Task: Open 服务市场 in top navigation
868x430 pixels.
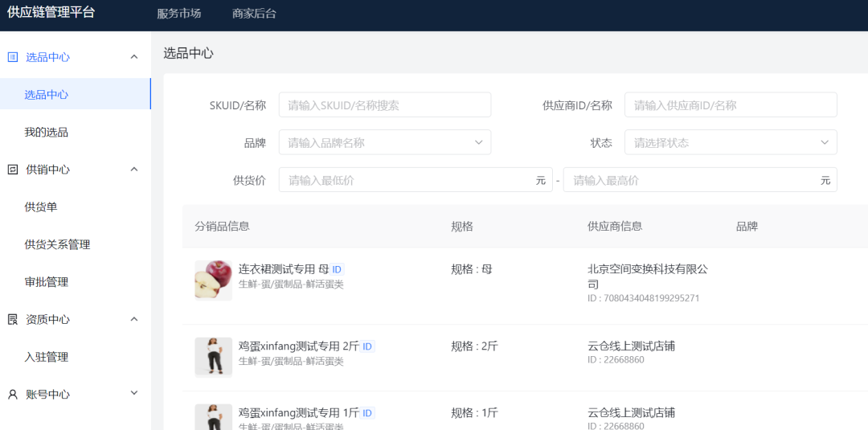Action: point(178,14)
